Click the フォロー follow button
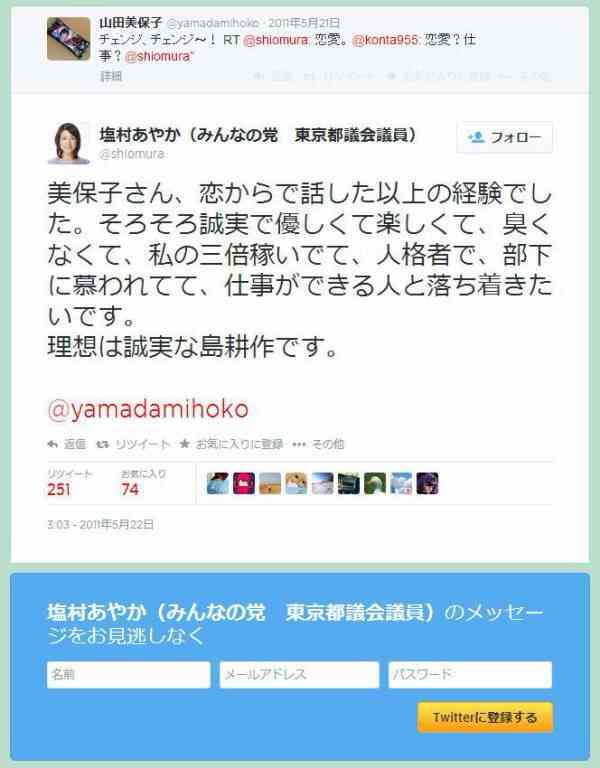 click(x=504, y=138)
